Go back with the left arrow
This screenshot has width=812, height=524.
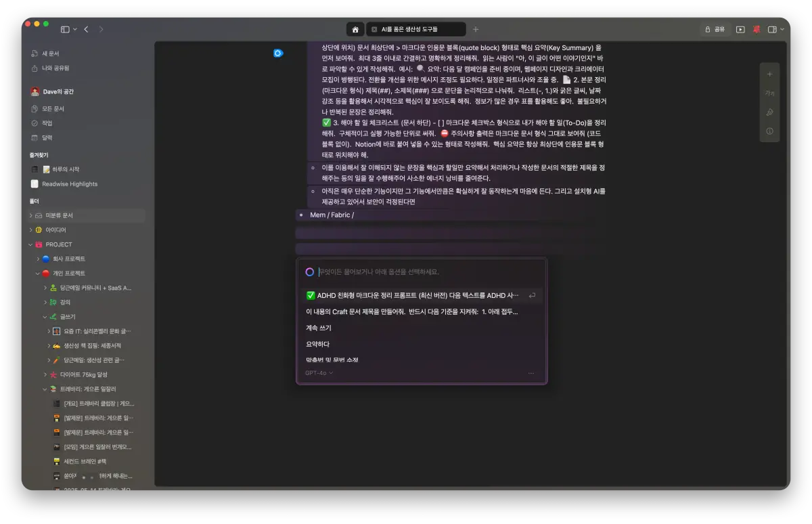click(86, 30)
